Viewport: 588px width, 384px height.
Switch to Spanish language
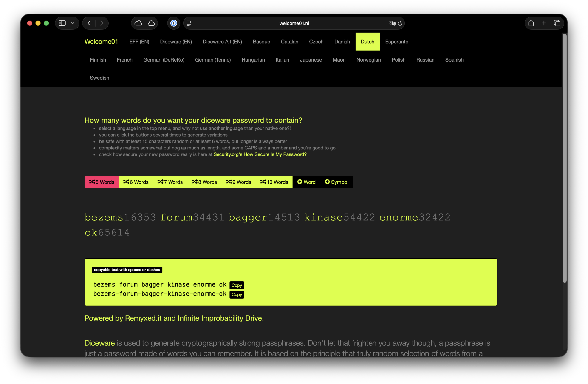(x=454, y=60)
